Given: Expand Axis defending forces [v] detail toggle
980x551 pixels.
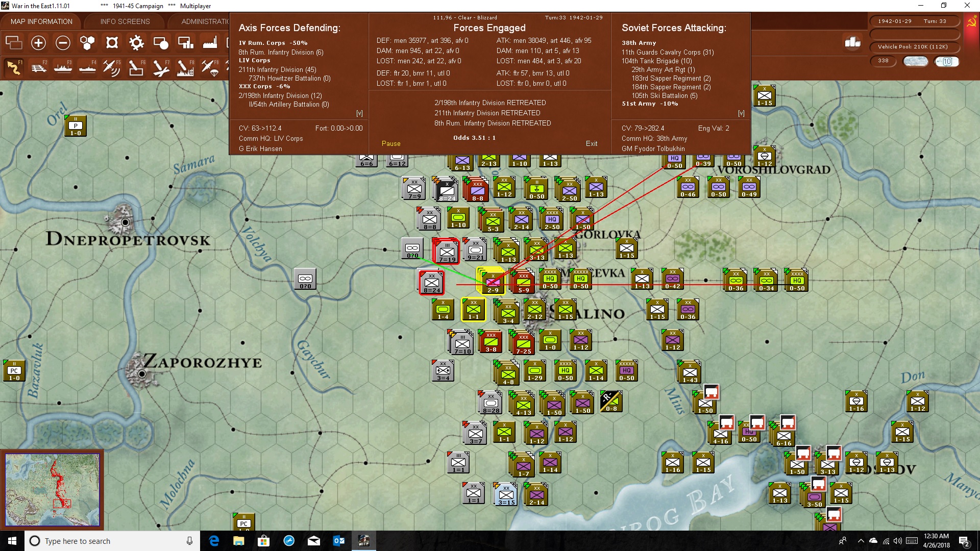Looking at the screenshot, I should [359, 113].
